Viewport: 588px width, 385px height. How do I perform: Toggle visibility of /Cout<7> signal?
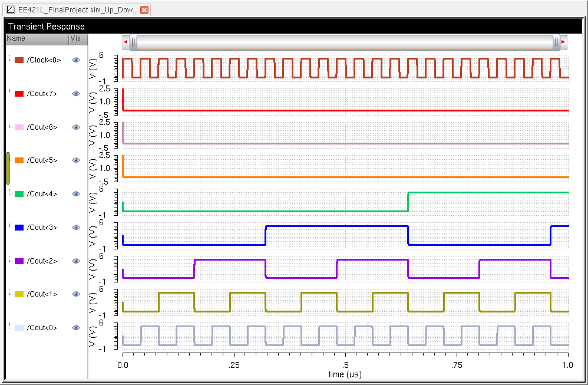click(75, 94)
